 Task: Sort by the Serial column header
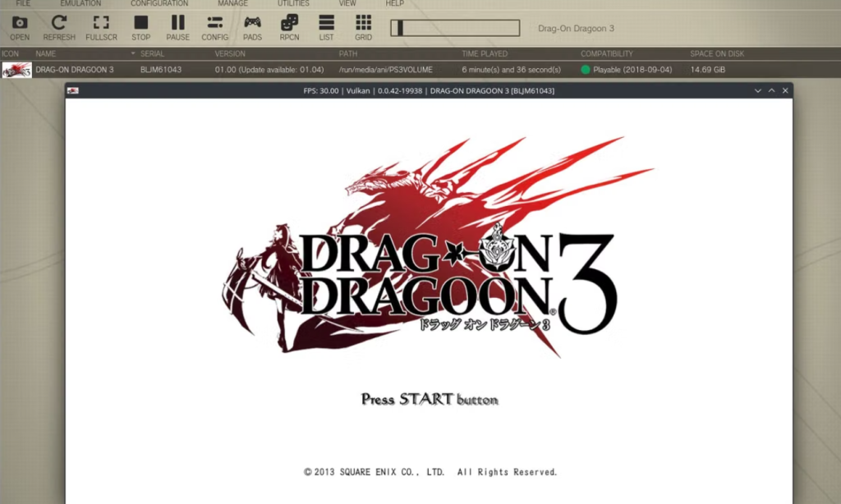152,53
